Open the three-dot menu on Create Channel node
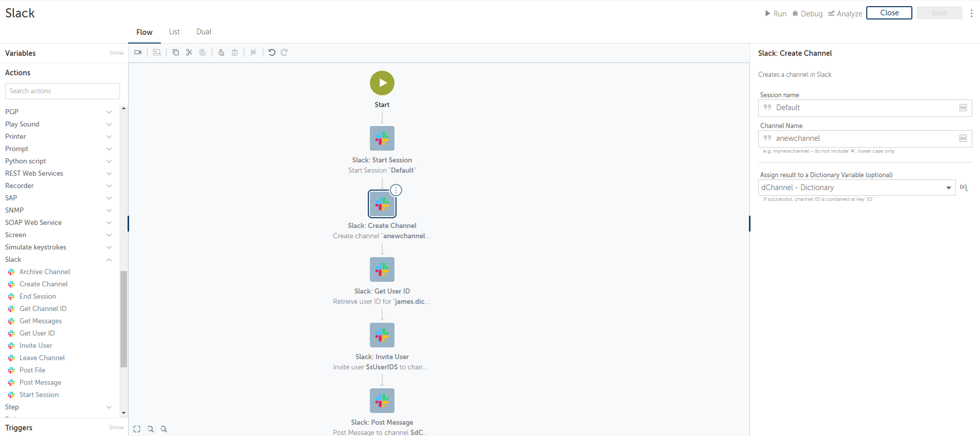 [x=396, y=190]
